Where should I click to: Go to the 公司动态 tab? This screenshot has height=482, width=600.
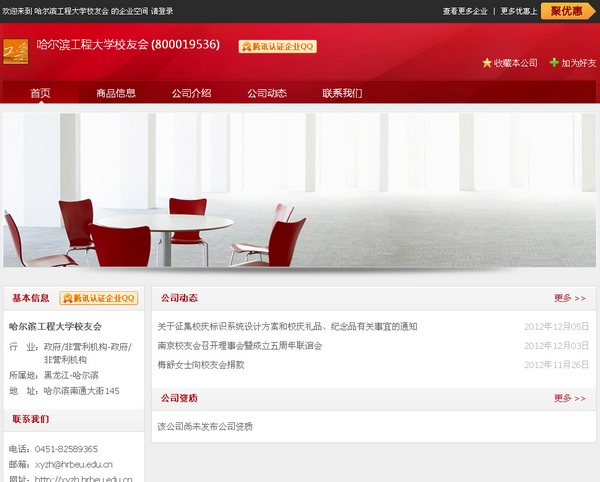click(x=267, y=93)
